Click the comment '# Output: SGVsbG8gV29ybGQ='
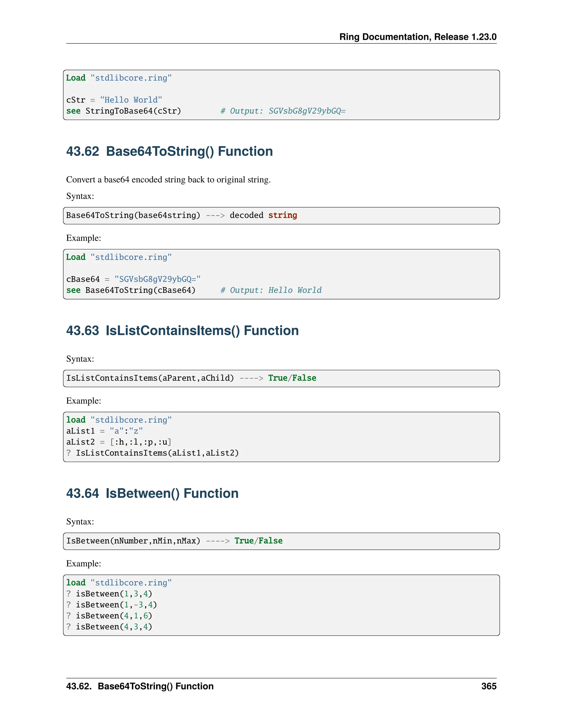The width and height of the screenshot is (563, 728). pos(283,111)
